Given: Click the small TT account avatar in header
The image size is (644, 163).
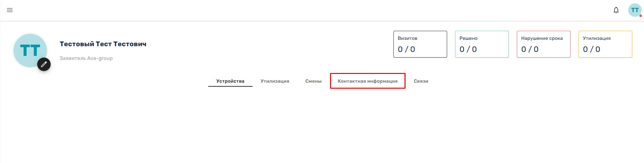Looking at the screenshot, I should [x=634, y=10].
